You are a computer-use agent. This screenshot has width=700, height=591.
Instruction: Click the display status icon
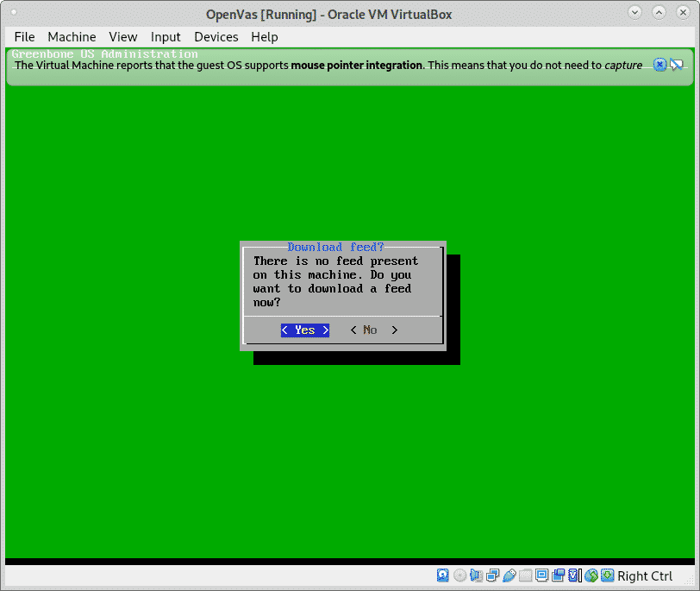541,575
